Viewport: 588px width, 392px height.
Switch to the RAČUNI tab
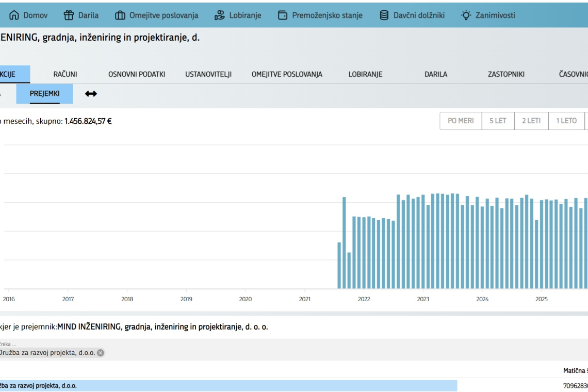pos(66,74)
